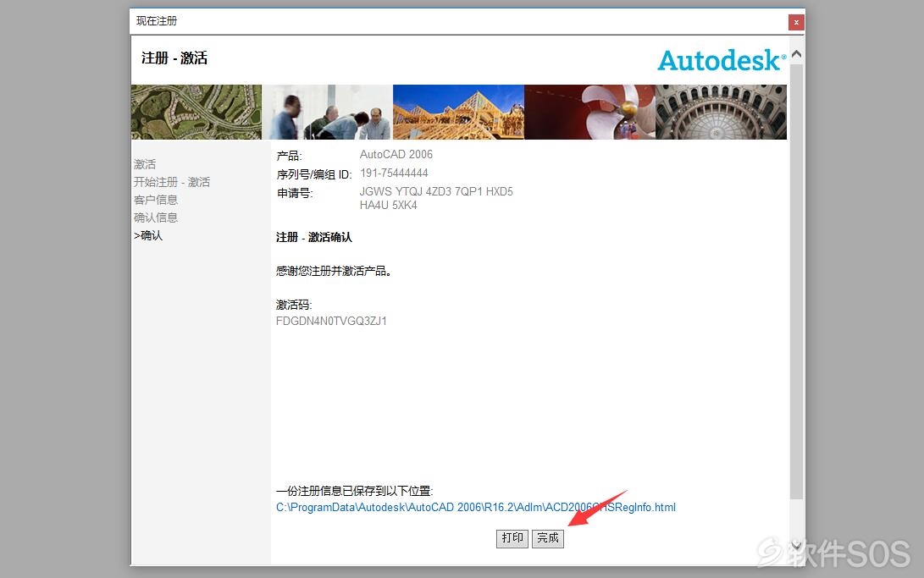Select the 客户信息 sidebar step

pyautogui.click(x=156, y=200)
